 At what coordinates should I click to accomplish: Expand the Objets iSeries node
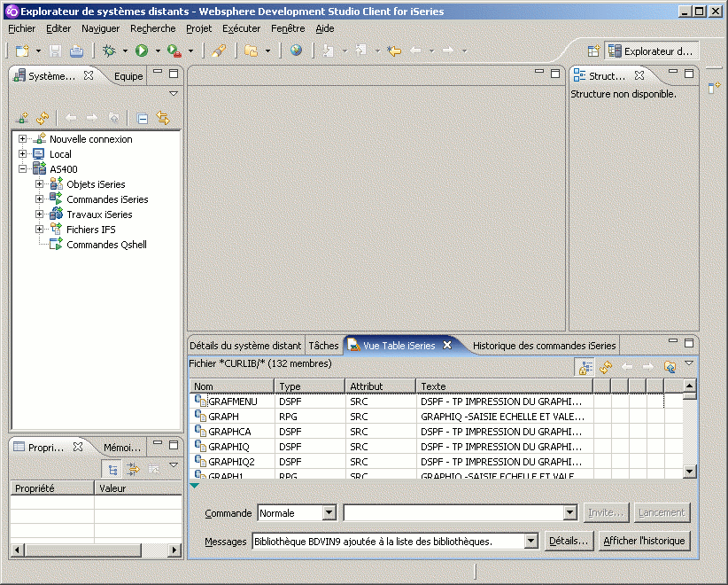pos(40,184)
